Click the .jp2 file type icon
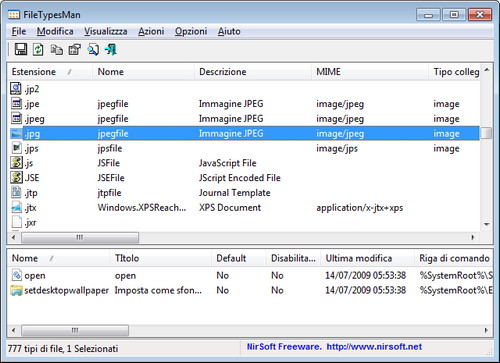The height and width of the screenshot is (363, 500). [x=16, y=89]
